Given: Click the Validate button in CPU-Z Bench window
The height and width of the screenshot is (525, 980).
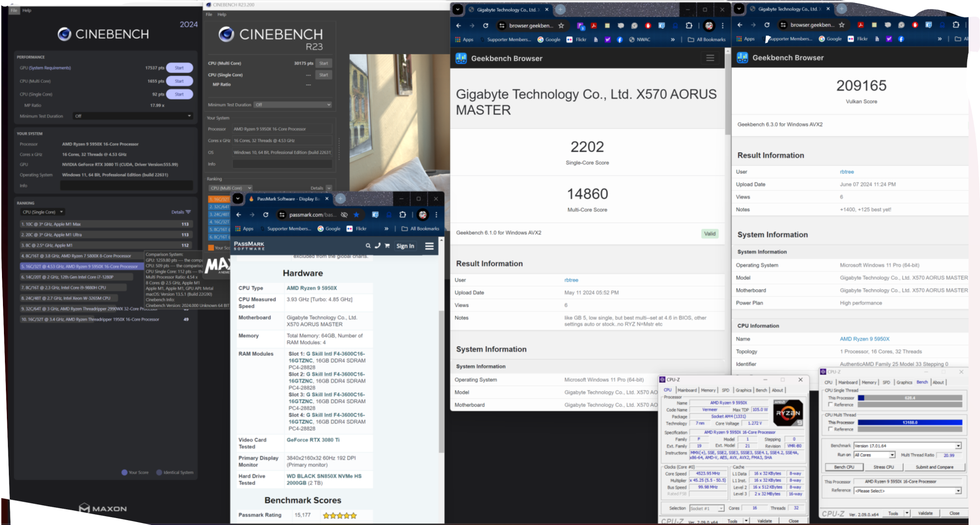Looking at the screenshot, I should click(x=925, y=513).
